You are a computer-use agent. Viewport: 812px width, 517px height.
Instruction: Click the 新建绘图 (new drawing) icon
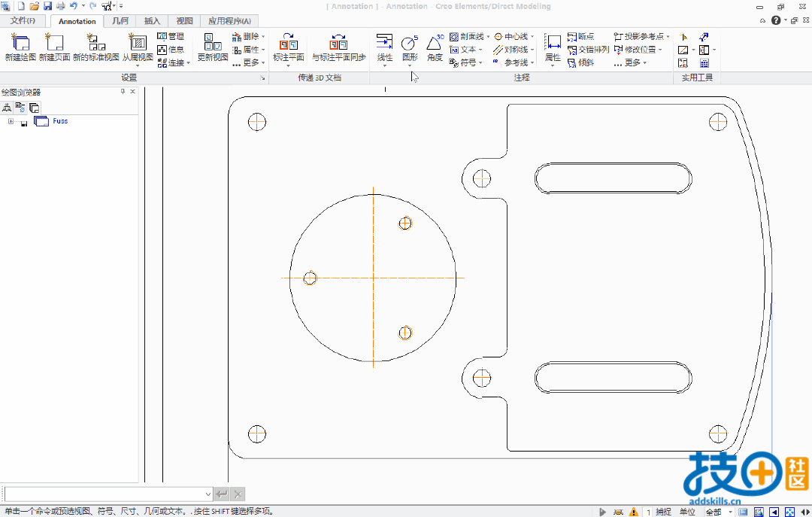click(21, 41)
